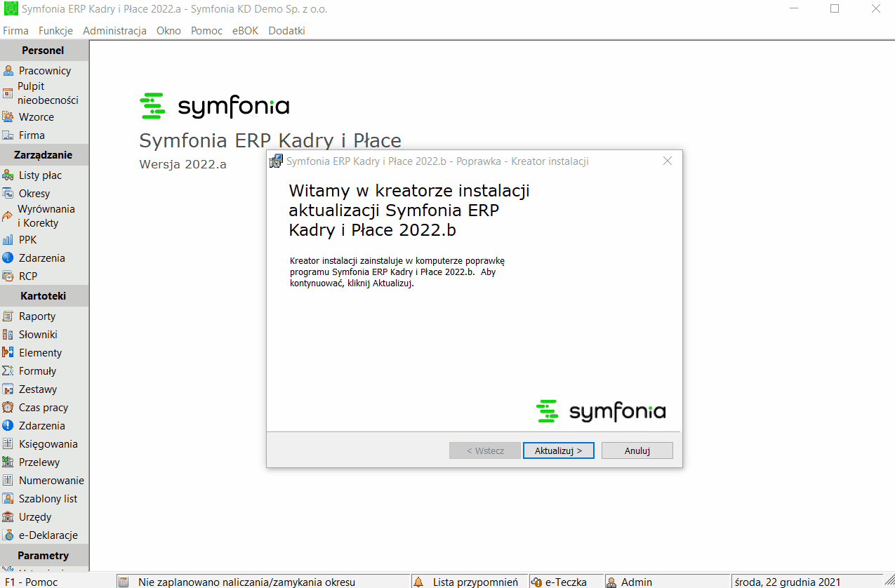This screenshot has height=588, width=895.
Task: Click Zdarzenia icon in Kartoteki section
Action: pyautogui.click(x=8, y=426)
